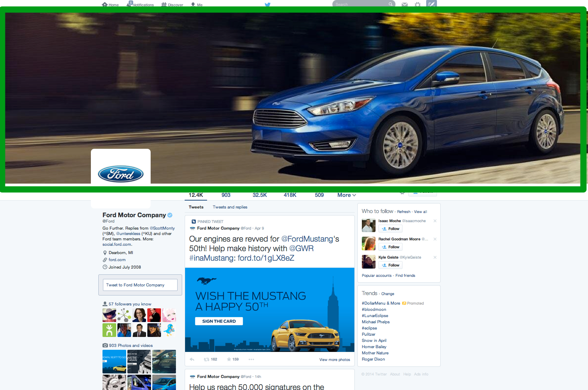
Task: Open the Ads info footer link
Action: pos(421,374)
